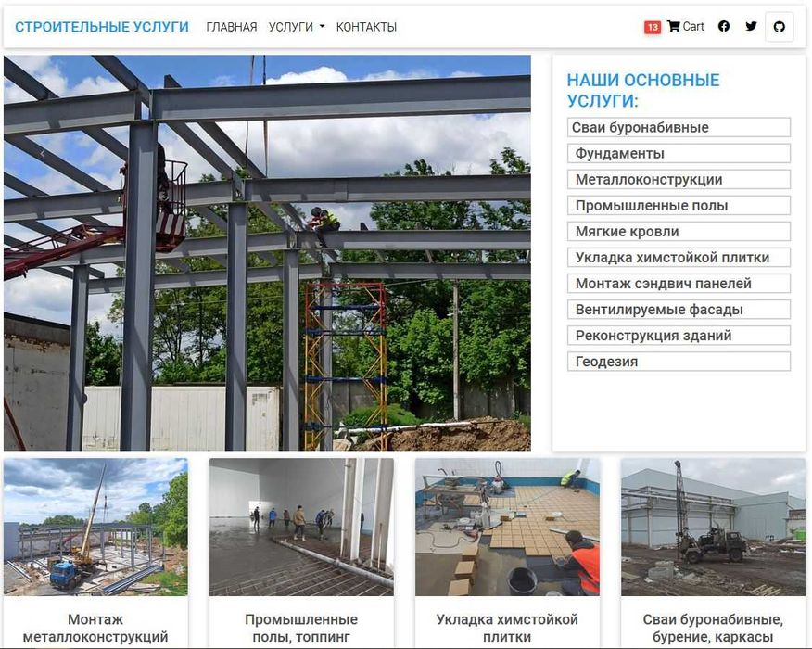Open the КОНТАКТЫ menu item

[366, 27]
